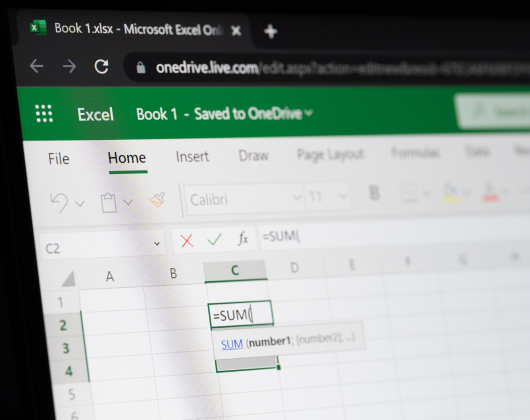
Task: Switch to the Data ribbon tab
Action: click(x=477, y=151)
